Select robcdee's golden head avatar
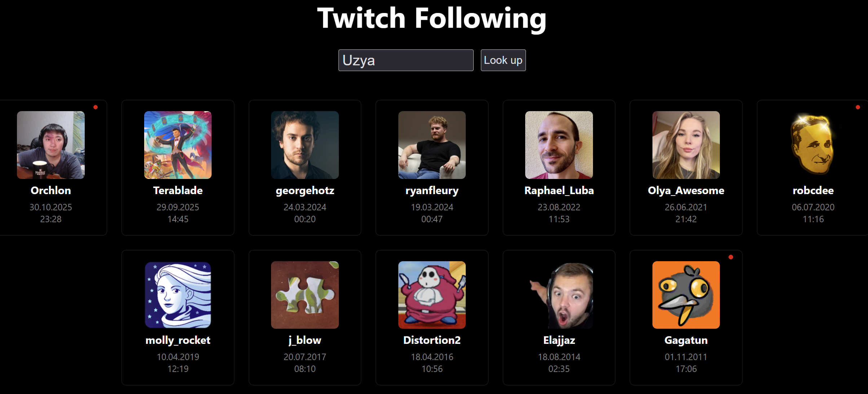 click(x=813, y=145)
